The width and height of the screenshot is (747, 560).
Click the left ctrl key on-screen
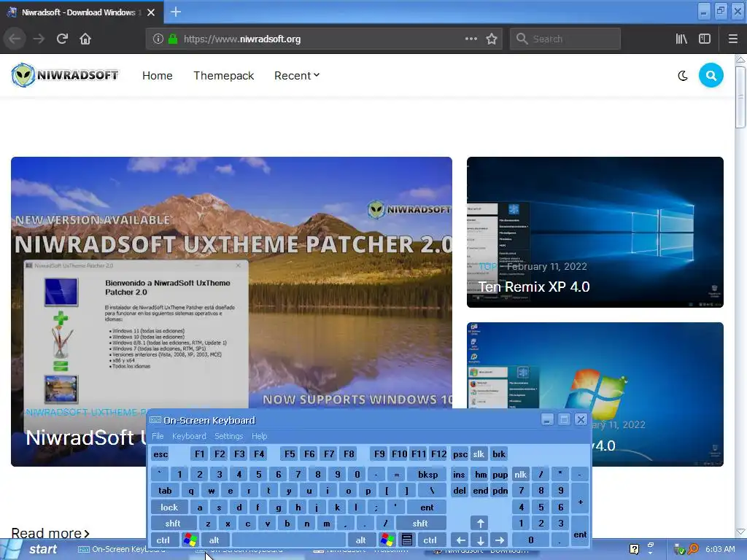coord(163,540)
